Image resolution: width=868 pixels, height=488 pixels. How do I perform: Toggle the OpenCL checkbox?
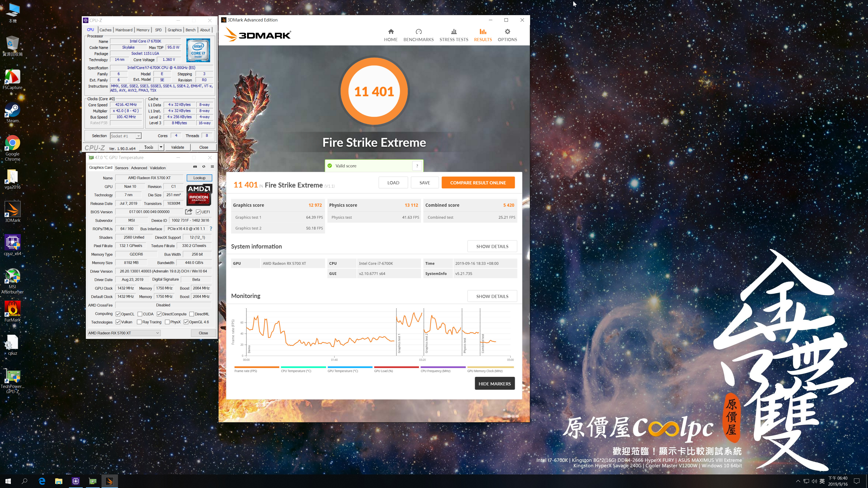pos(118,314)
